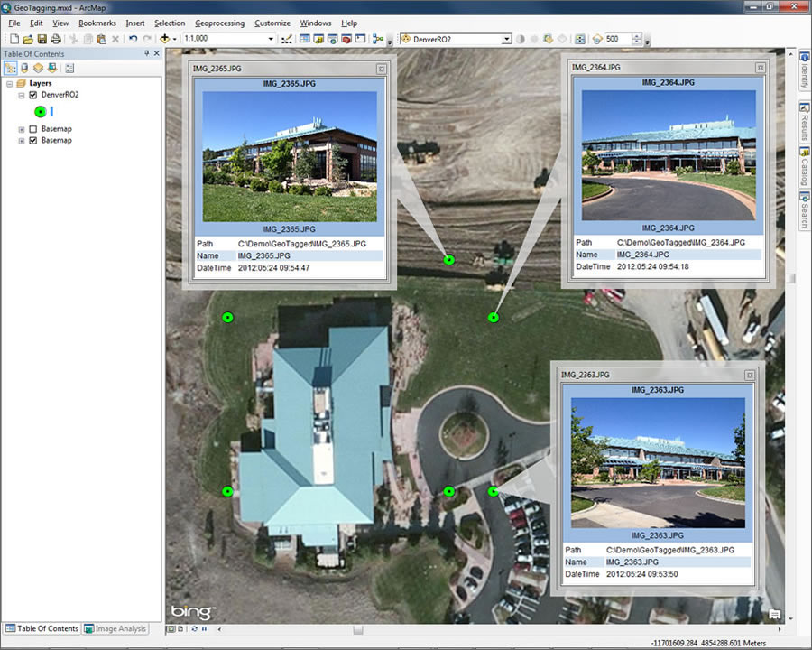Enable the unchecked Basemap layer
812x650 pixels.
coord(33,129)
